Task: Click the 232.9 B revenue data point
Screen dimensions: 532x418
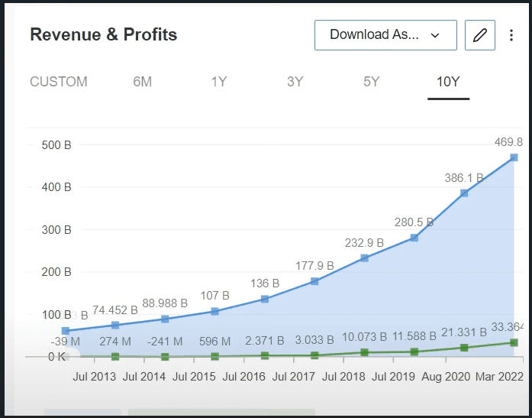Action: click(365, 258)
